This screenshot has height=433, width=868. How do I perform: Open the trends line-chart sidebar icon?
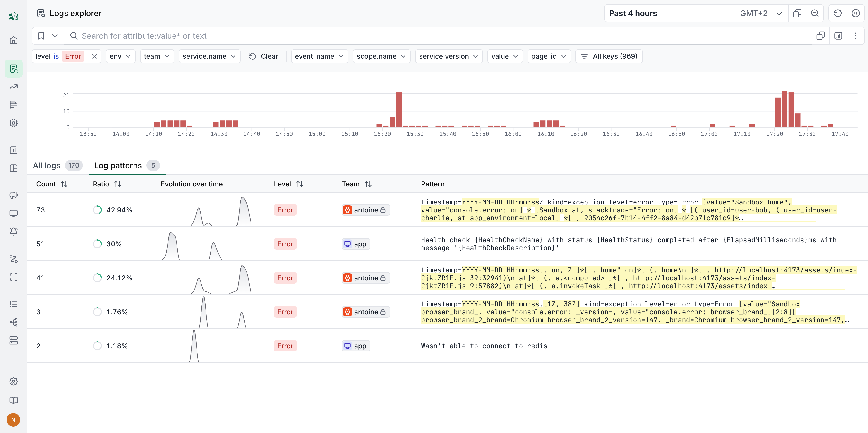click(14, 87)
